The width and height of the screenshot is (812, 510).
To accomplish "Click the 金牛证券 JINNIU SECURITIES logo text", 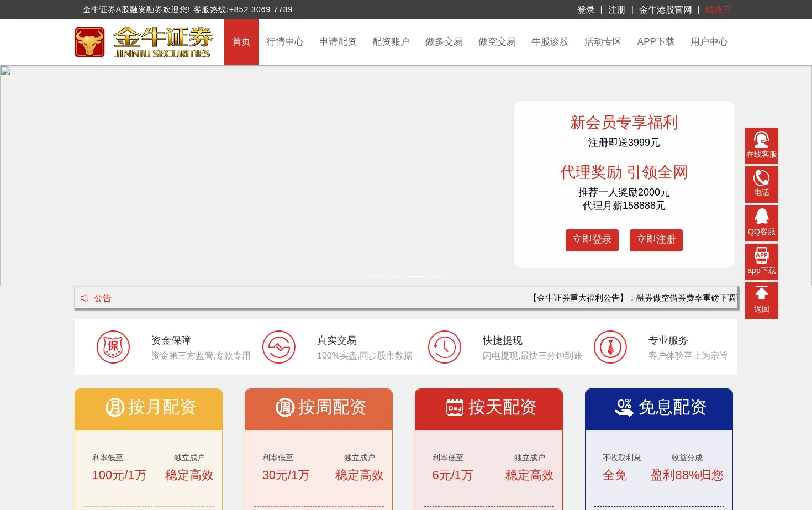I will pyautogui.click(x=162, y=43).
